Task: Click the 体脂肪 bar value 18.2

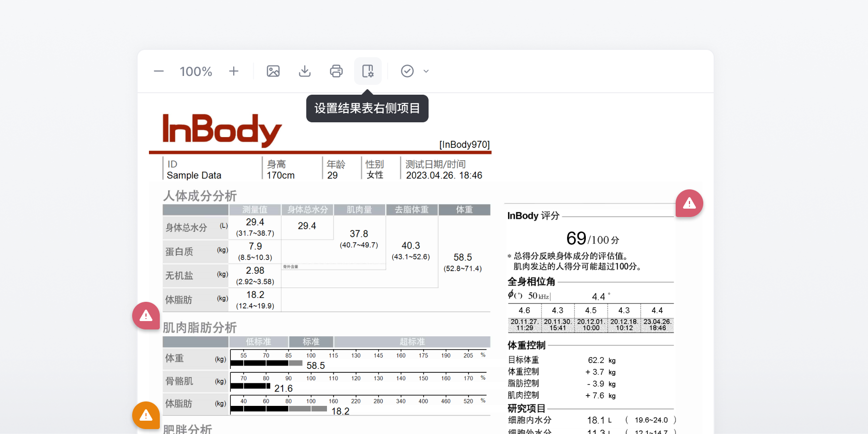Action: point(340,411)
